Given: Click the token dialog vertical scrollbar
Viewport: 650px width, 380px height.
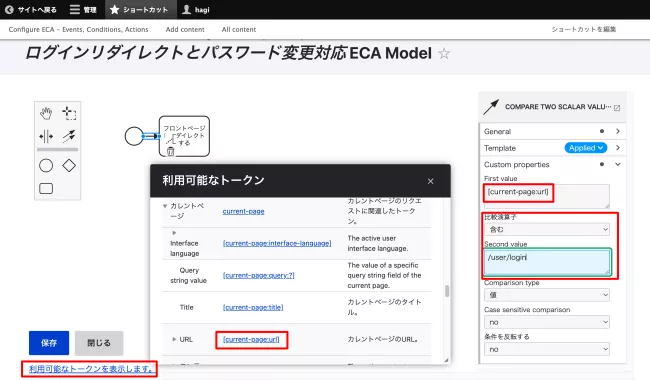Looking at the screenshot, I should 447,291.
